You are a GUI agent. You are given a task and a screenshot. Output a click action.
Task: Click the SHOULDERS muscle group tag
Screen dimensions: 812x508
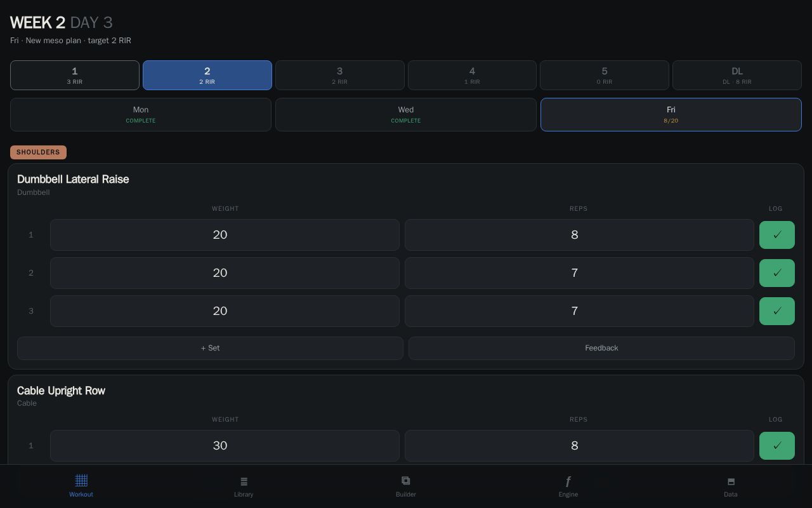[38, 152]
